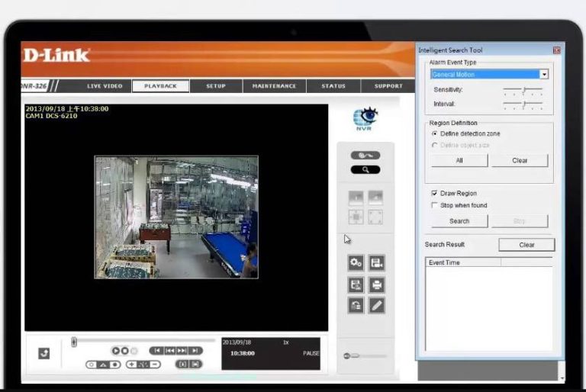Open the Alarm Event Type dropdown
The image size is (586, 392).
point(543,75)
